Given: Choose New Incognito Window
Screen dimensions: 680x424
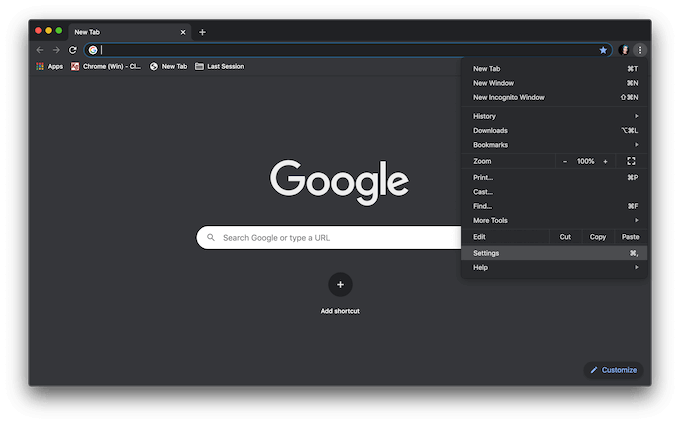Looking at the screenshot, I should point(554,97).
